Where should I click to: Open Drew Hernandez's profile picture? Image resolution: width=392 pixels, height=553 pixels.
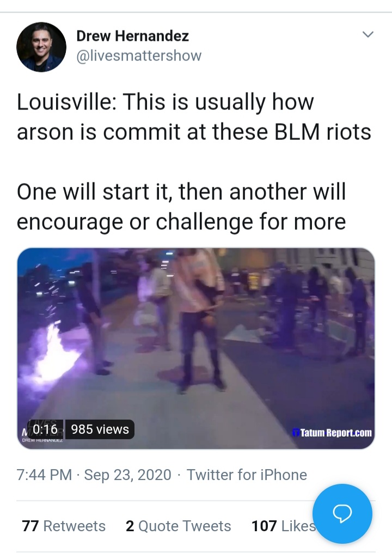click(x=41, y=47)
